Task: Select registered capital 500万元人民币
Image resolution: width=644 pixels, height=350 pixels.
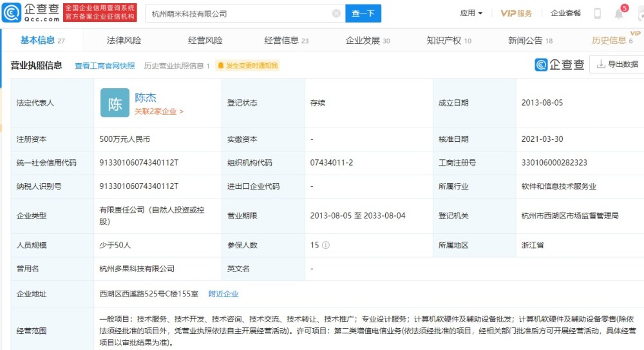Action: pyautogui.click(x=124, y=139)
